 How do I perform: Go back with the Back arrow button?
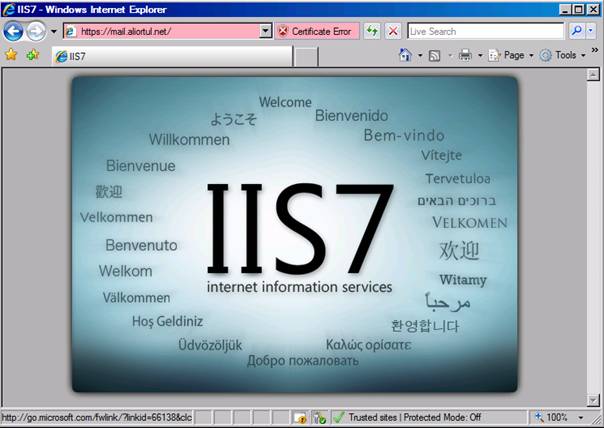[x=13, y=32]
